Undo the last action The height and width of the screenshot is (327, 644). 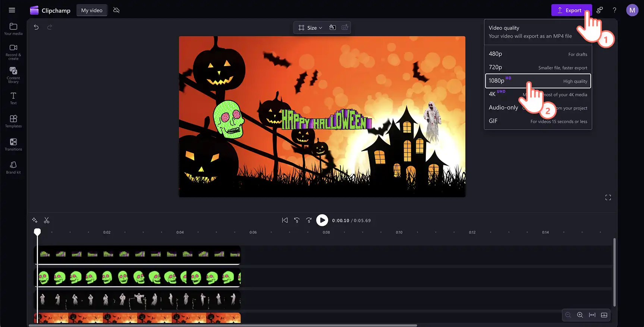coord(36,27)
